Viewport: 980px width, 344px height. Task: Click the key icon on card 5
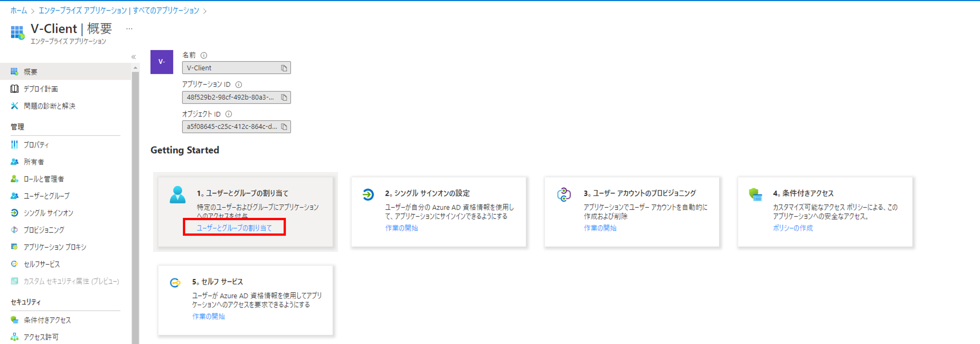pos(175,283)
